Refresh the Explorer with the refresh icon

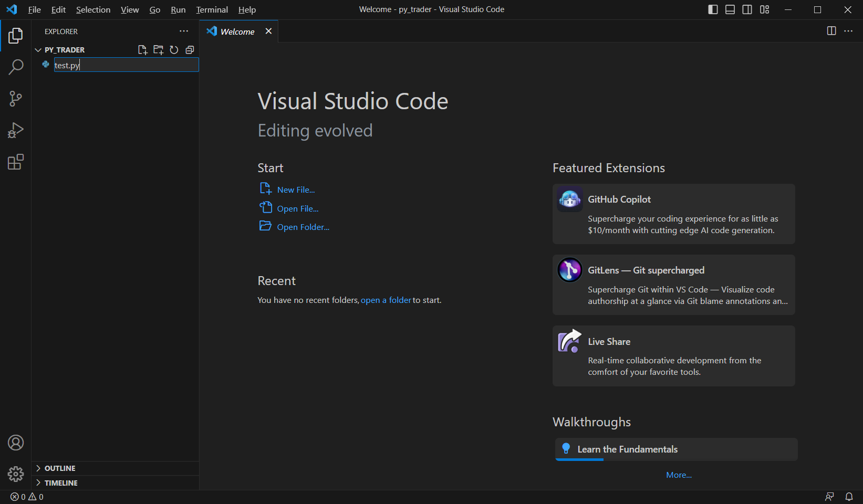pos(174,50)
